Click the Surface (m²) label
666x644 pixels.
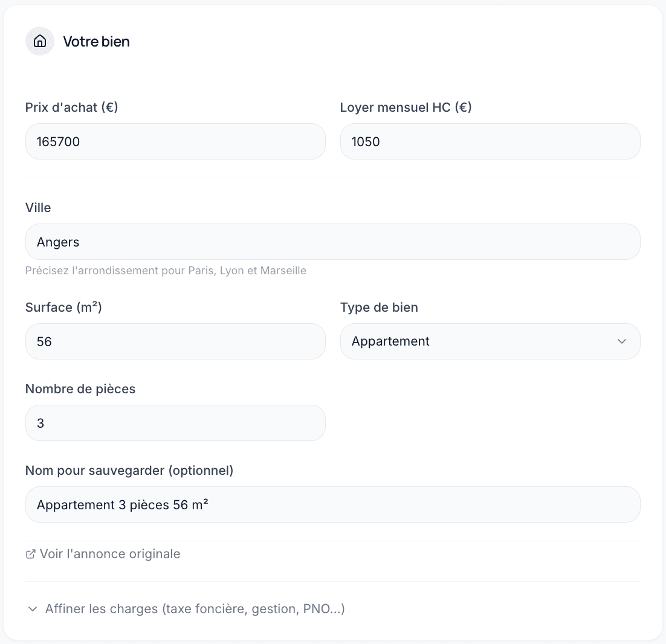tap(63, 308)
